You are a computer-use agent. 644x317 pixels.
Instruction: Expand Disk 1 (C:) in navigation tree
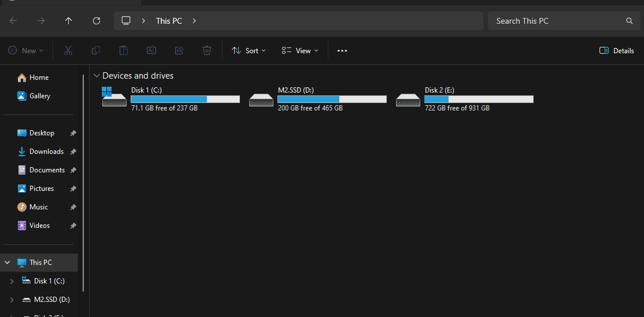coord(12,281)
